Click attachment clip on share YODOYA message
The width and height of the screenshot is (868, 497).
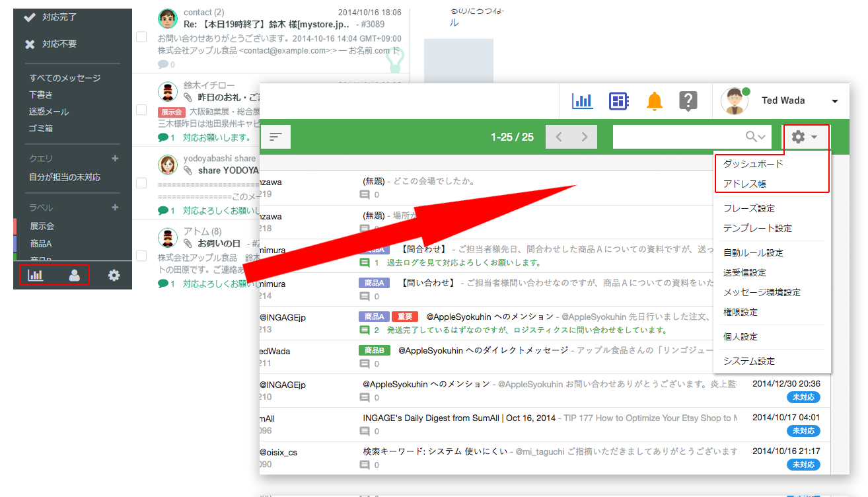tap(188, 170)
